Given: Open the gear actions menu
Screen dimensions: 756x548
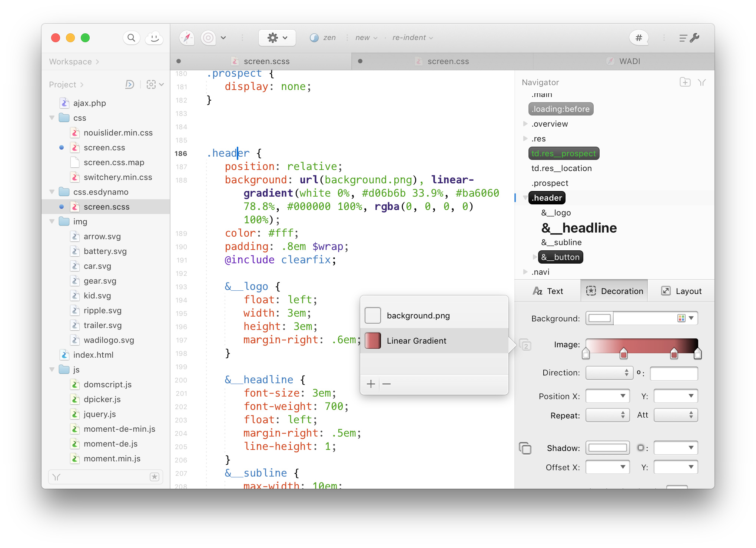Looking at the screenshot, I should pos(277,38).
